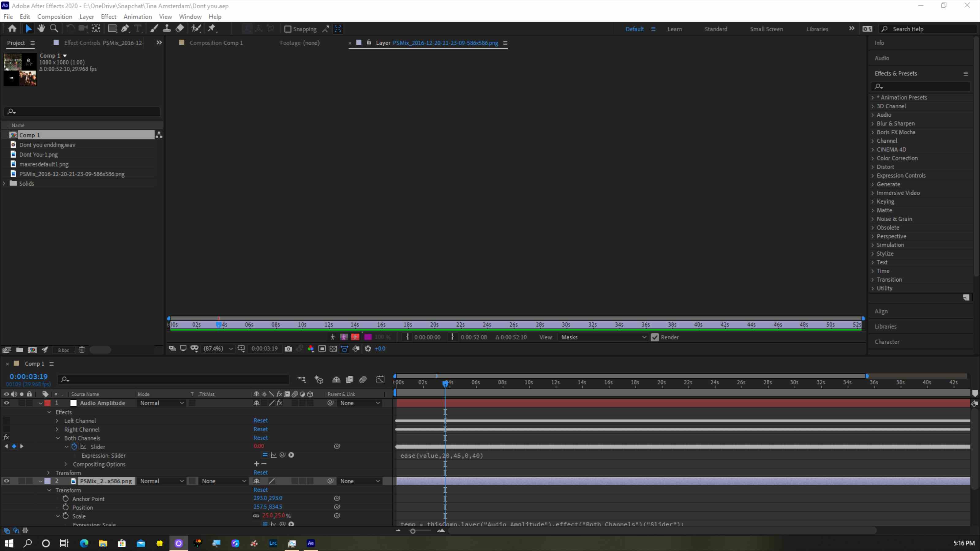Click Reset on the Left Channel effect
The image size is (980, 551).
coord(261,420)
